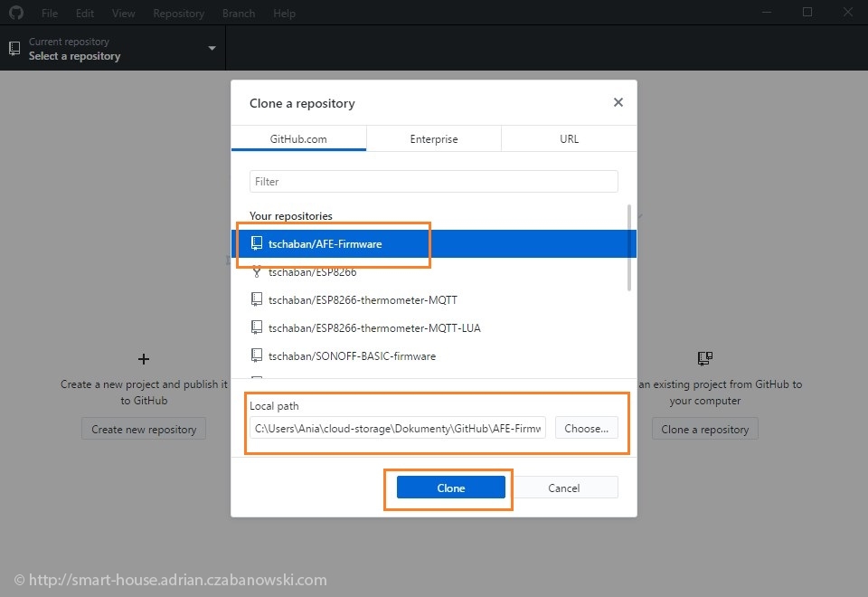Select tschaban/ESP8266-thermometer-MQTT repository

coord(434,299)
